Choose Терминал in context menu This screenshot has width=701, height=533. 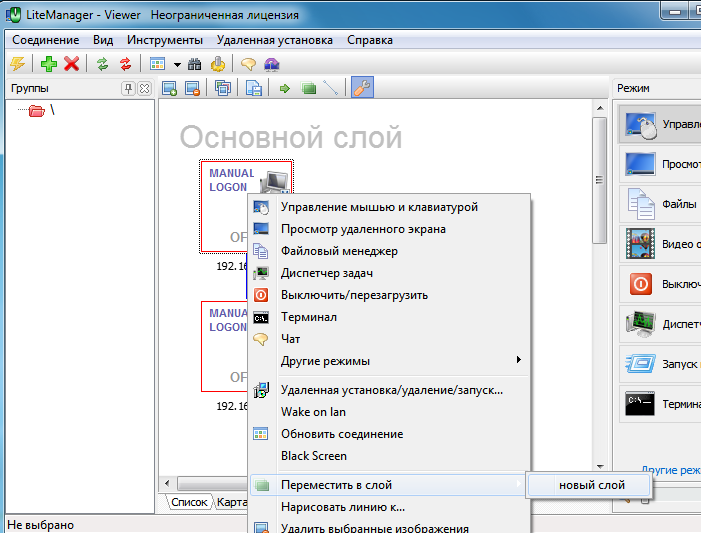(x=389, y=317)
